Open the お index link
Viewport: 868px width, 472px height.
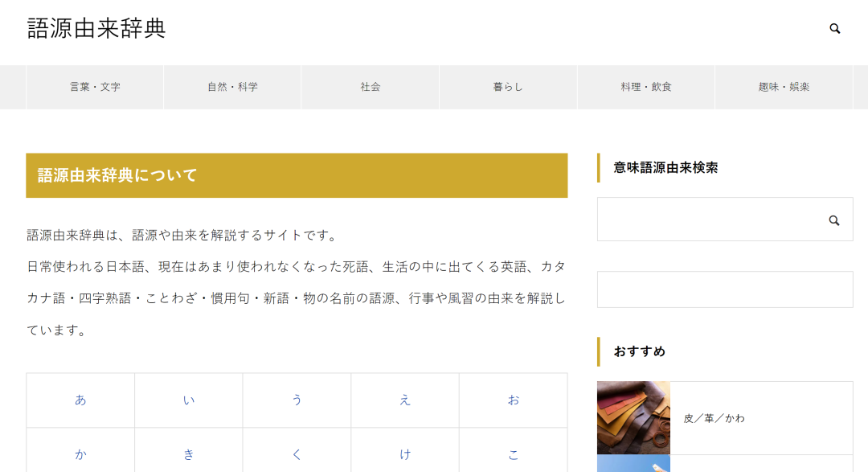[x=513, y=400]
